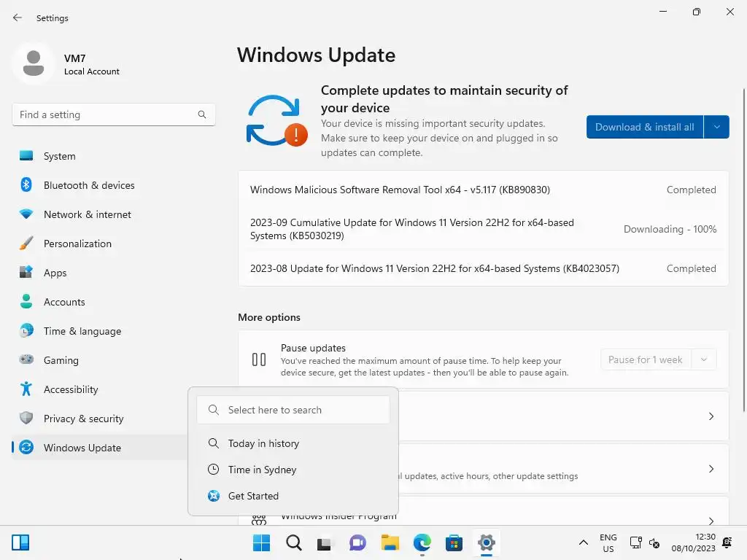
Task: Click the network and volume tray icons
Action: coord(645,542)
